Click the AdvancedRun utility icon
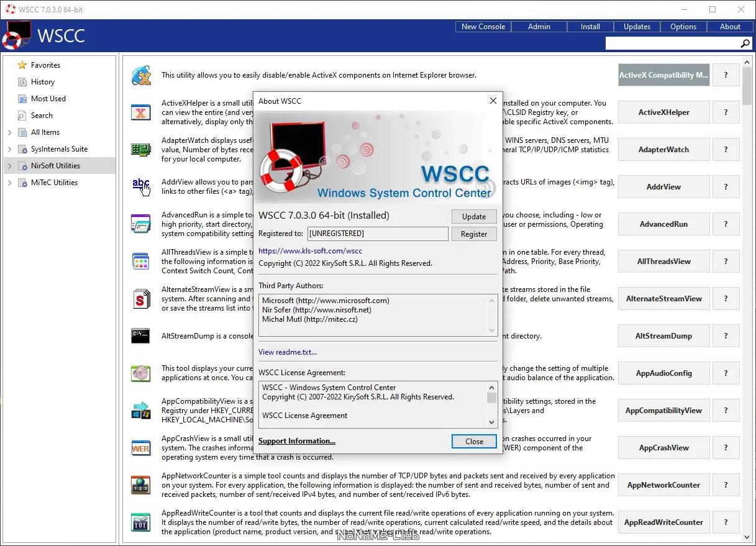The width and height of the screenshot is (756, 546). click(x=141, y=224)
